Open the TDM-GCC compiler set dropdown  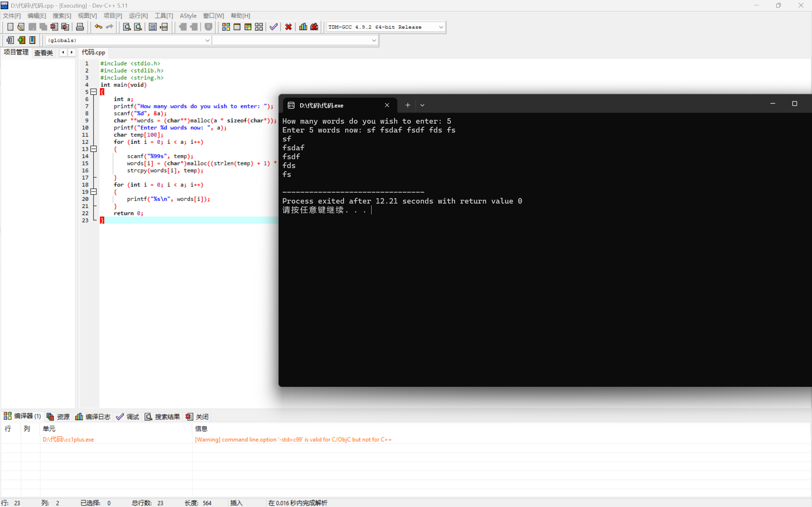coord(441,27)
